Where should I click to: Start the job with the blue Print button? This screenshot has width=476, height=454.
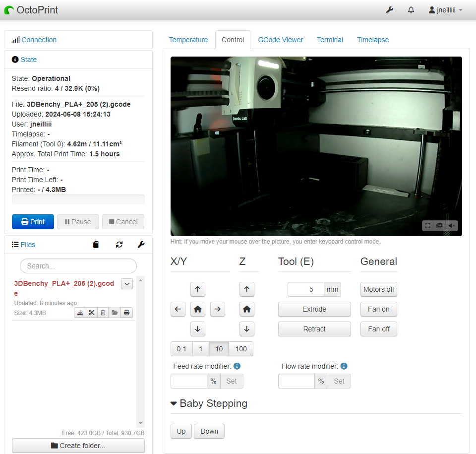click(33, 222)
